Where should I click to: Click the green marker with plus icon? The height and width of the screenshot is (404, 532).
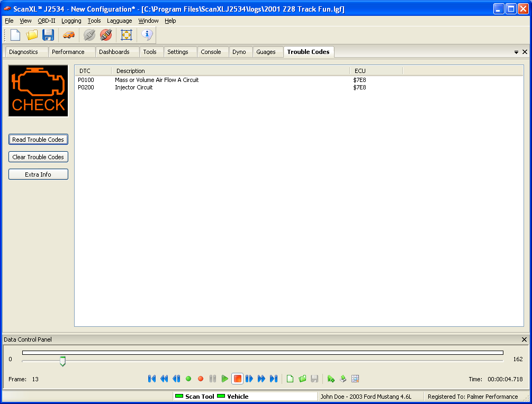(x=331, y=379)
